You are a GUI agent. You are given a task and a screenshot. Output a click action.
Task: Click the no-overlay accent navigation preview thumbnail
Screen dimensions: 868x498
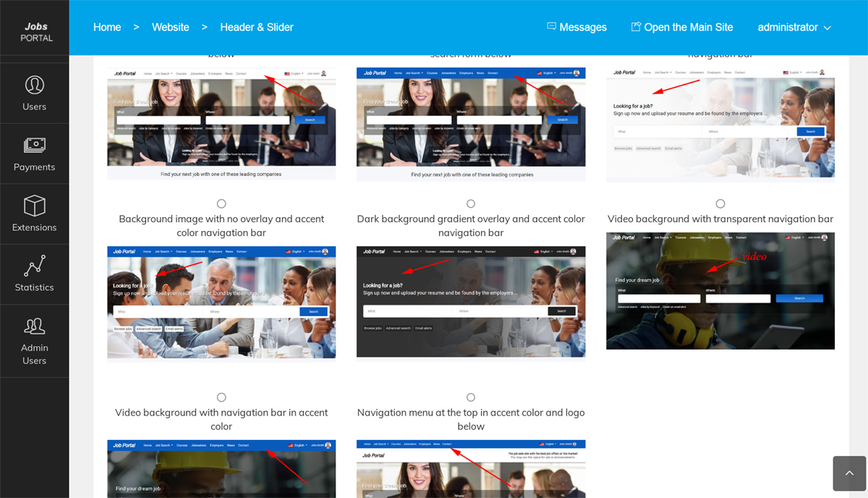[221, 303]
